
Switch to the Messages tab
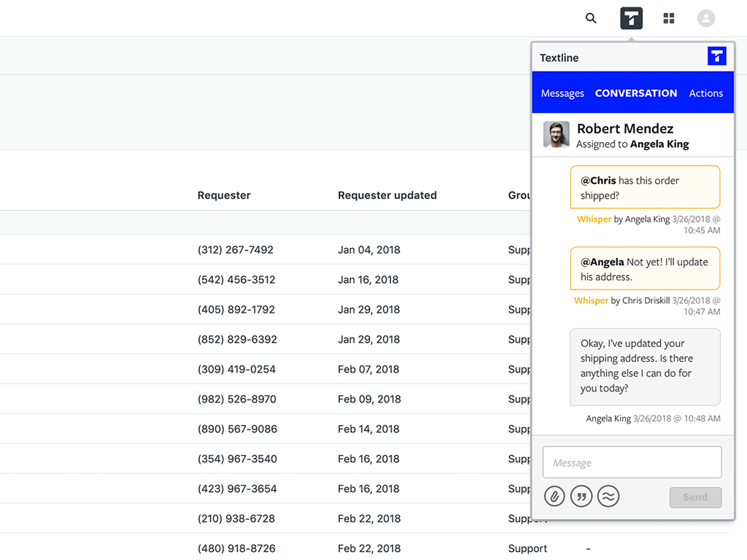(x=562, y=93)
